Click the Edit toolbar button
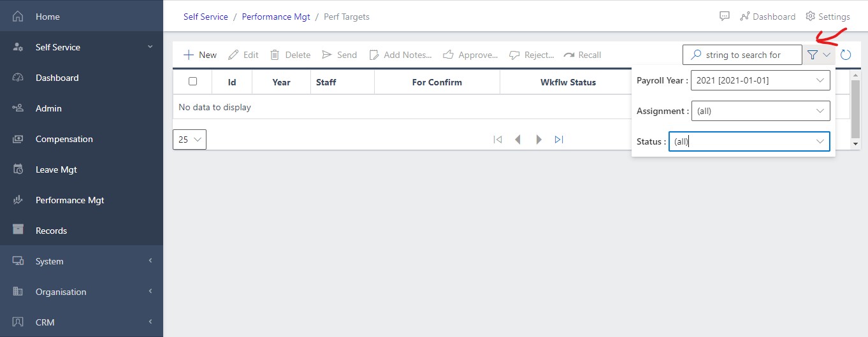The width and height of the screenshot is (868, 337). pos(243,55)
